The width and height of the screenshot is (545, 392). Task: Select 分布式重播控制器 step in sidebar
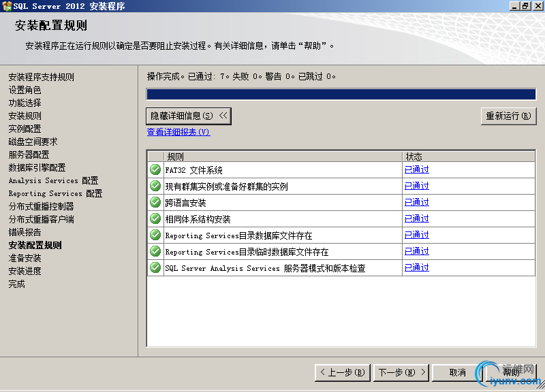pos(41,206)
